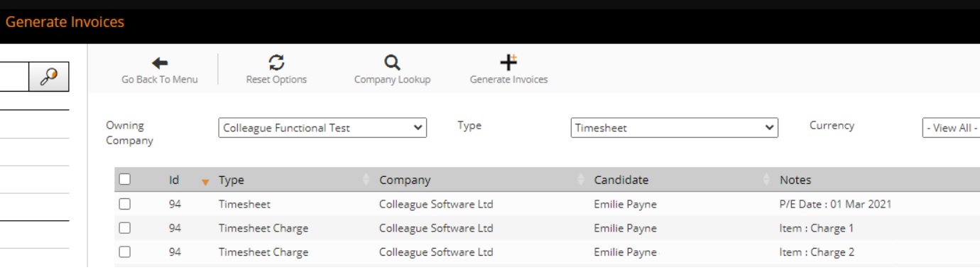Click sort arrows on the Type column
This screenshot has height=270, width=980.
click(x=366, y=180)
